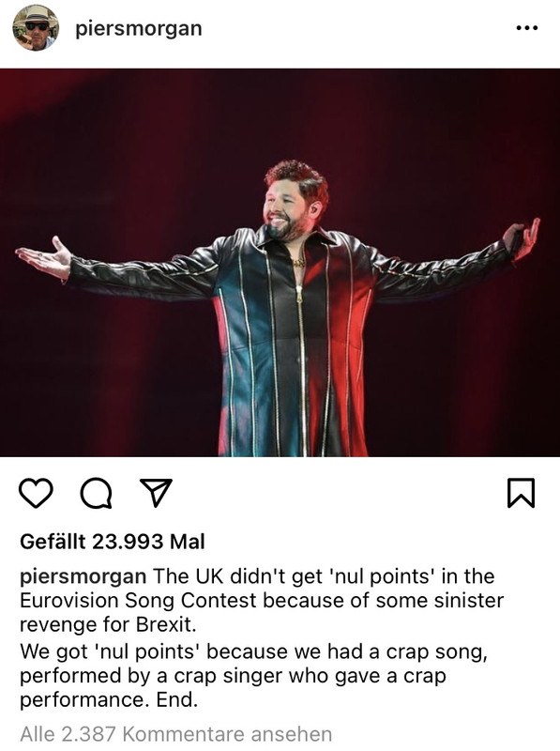
Task: Open comments via the speech bubble icon
Action: click(97, 493)
